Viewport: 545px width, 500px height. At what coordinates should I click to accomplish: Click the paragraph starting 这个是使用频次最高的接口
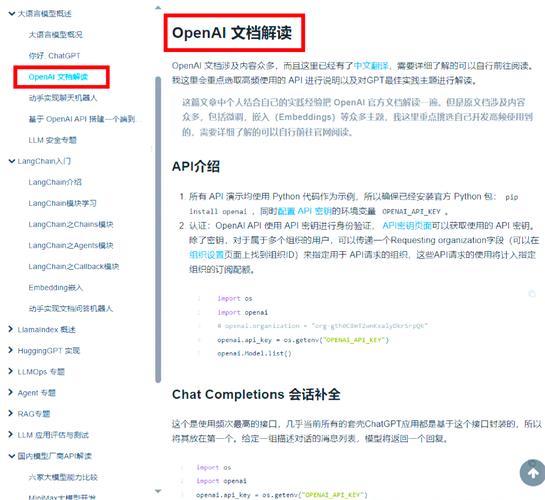click(357, 431)
